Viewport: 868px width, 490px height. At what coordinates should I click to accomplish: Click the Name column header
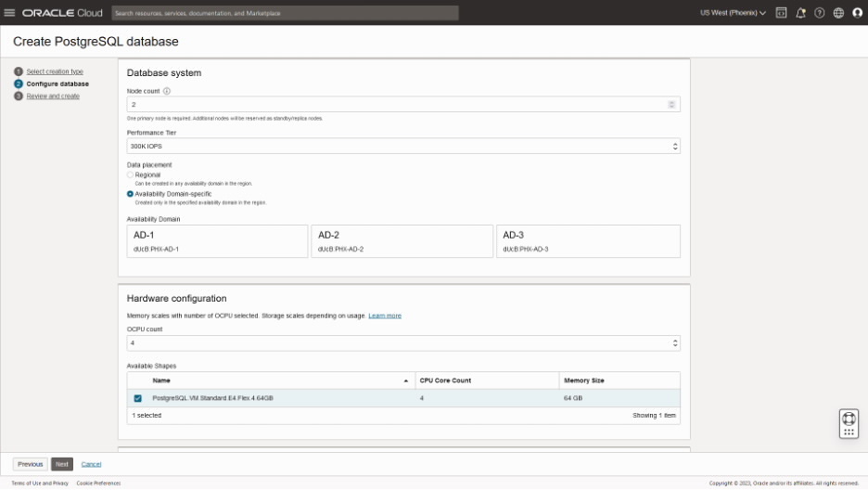pyautogui.click(x=161, y=380)
